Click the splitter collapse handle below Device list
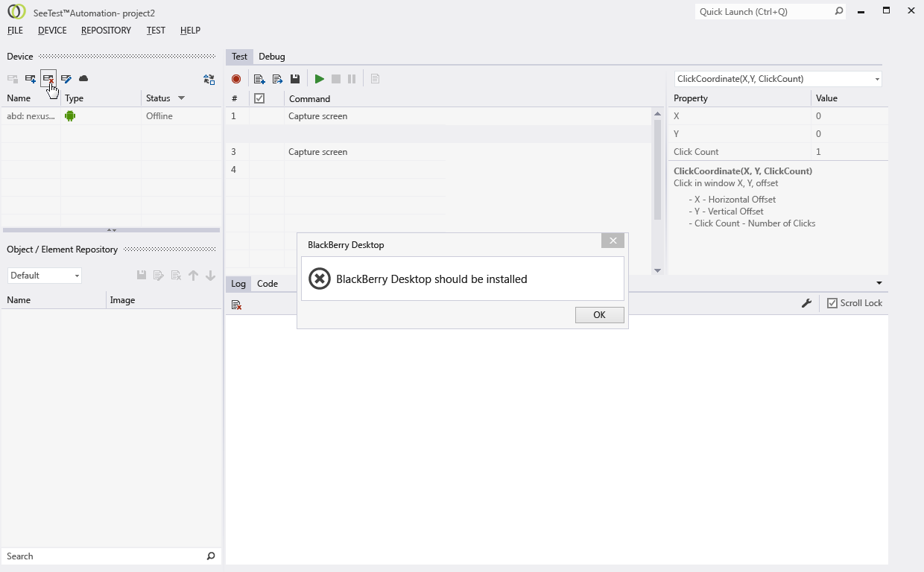The height and width of the screenshot is (572, 924). 111,230
